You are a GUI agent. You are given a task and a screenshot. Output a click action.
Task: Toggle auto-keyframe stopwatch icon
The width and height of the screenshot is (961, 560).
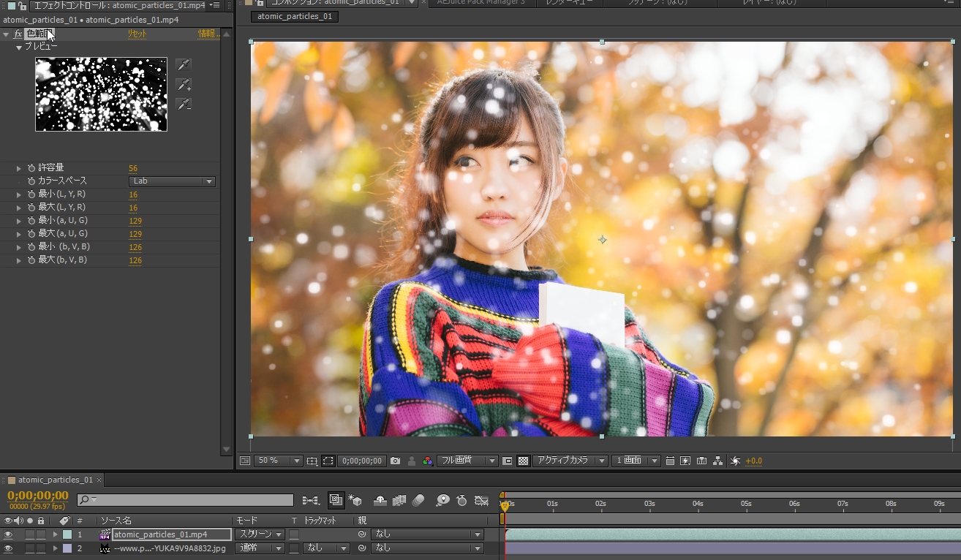click(461, 501)
